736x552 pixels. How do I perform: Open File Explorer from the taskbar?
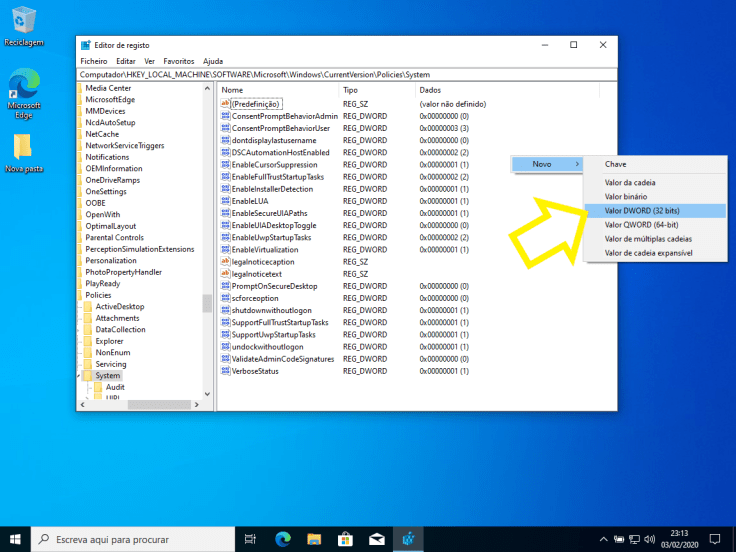pyautogui.click(x=312, y=540)
